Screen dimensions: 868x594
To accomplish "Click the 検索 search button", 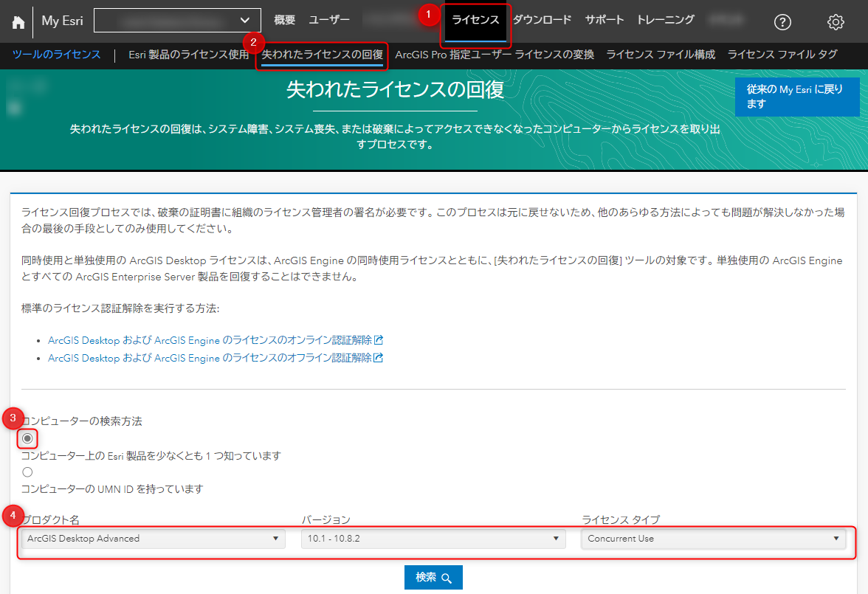I will coord(433,577).
